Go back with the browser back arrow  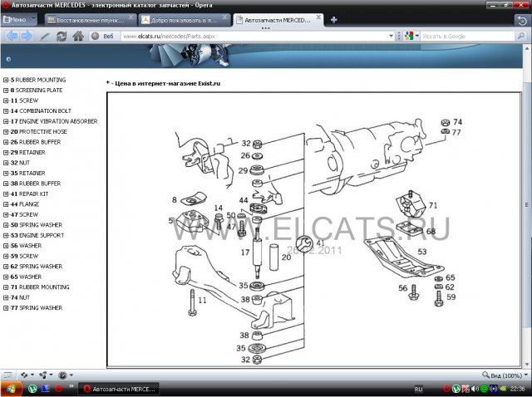point(12,36)
